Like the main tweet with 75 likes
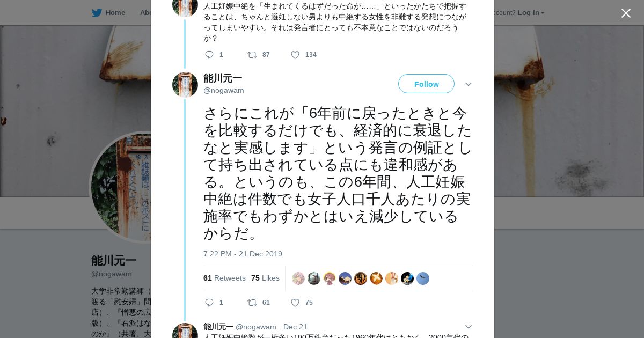 click(x=295, y=303)
